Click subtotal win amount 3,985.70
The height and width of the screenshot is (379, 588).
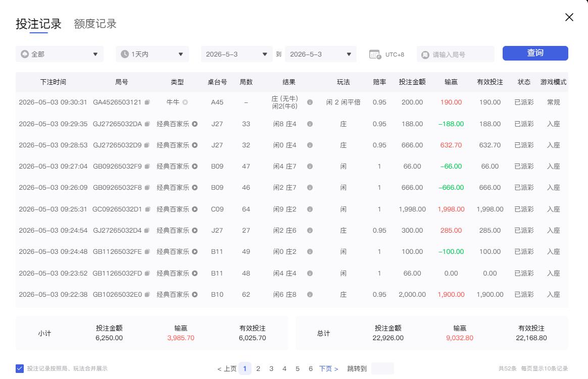point(181,338)
